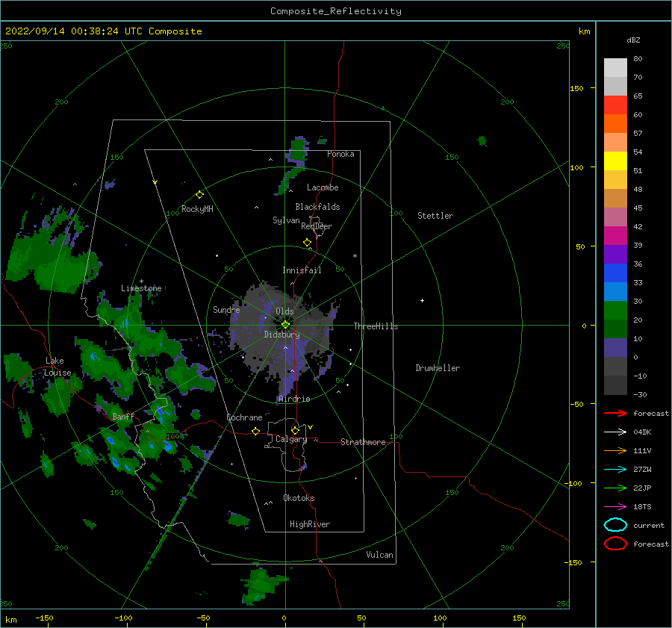Select the cyan 27ZW arrow icon
Image resolution: width=672 pixels, height=628 pixels.
click(615, 470)
